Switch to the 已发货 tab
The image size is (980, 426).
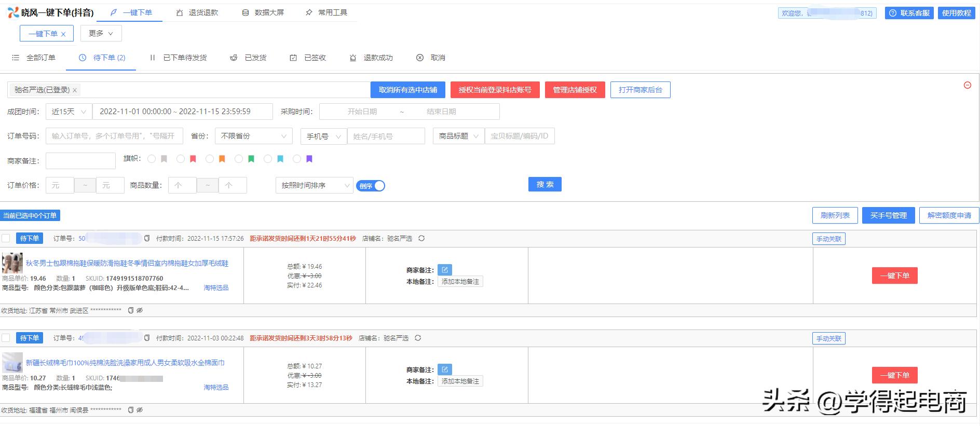click(x=249, y=58)
